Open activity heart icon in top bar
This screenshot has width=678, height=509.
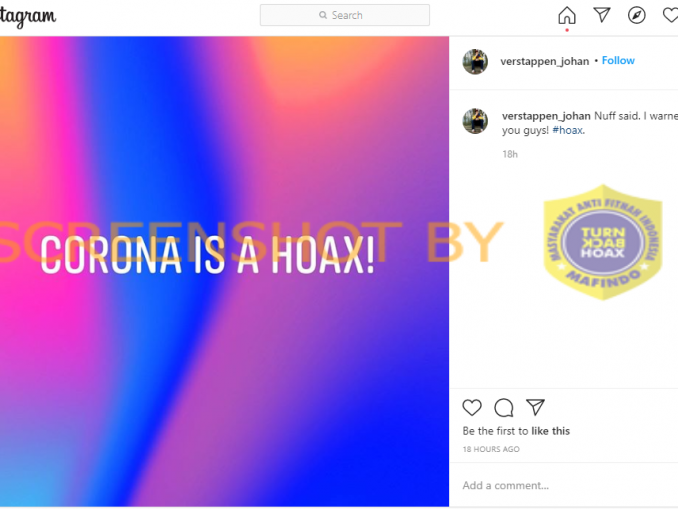[671, 15]
